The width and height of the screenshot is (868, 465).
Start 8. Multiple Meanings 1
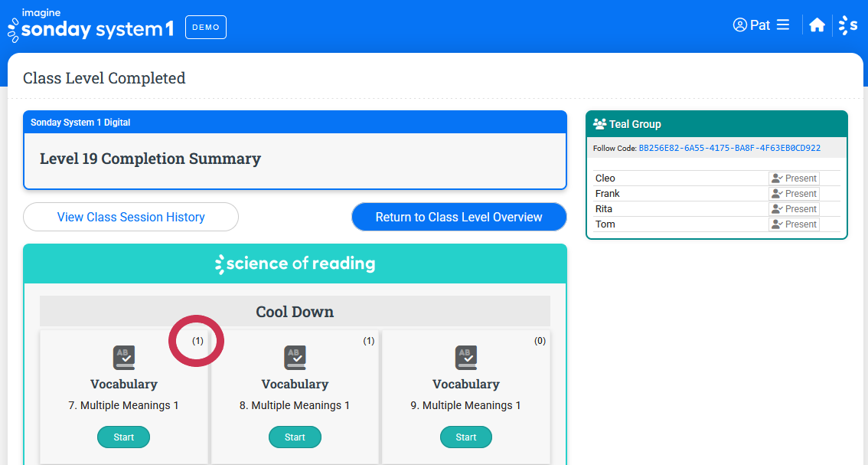point(295,437)
